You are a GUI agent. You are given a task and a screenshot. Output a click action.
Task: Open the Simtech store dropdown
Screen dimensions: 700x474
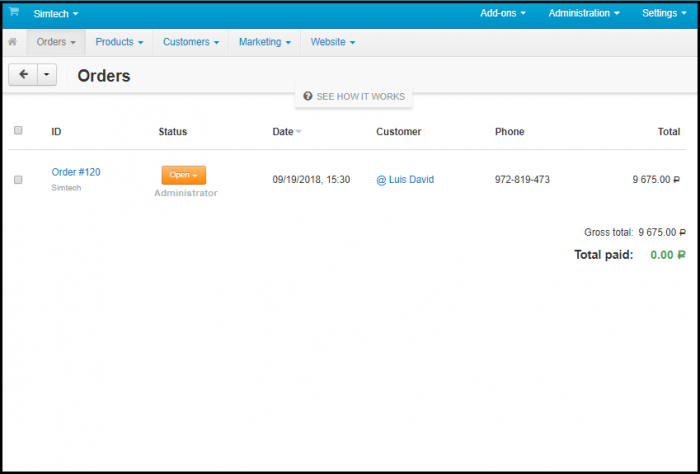click(x=56, y=14)
